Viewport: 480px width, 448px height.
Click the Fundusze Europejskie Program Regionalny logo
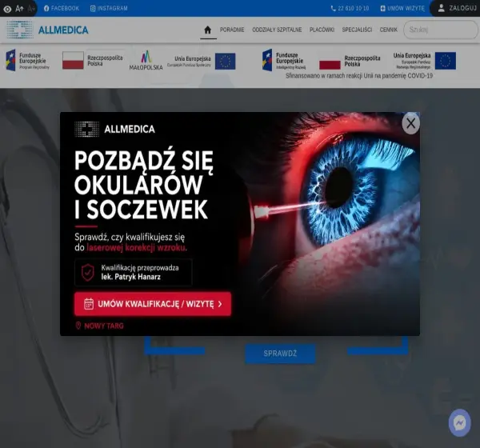[27, 60]
